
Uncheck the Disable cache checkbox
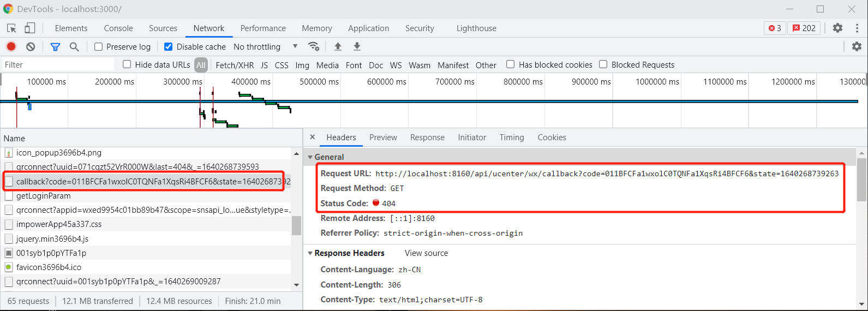169,47
